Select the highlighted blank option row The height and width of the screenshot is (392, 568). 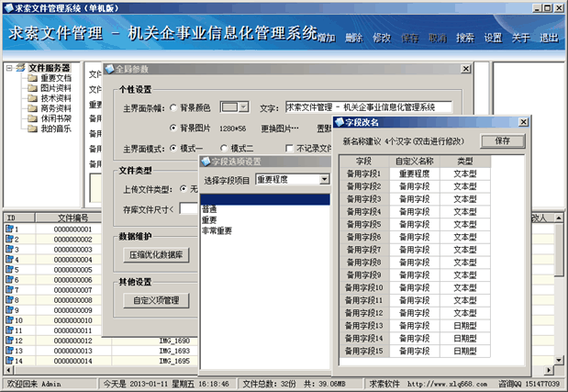tap(265, 199)
